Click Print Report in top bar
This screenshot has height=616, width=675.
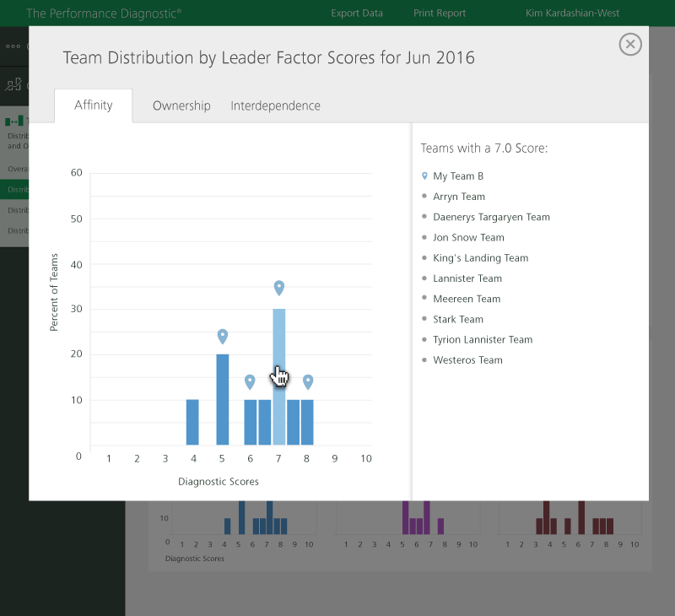coord(440,13)
